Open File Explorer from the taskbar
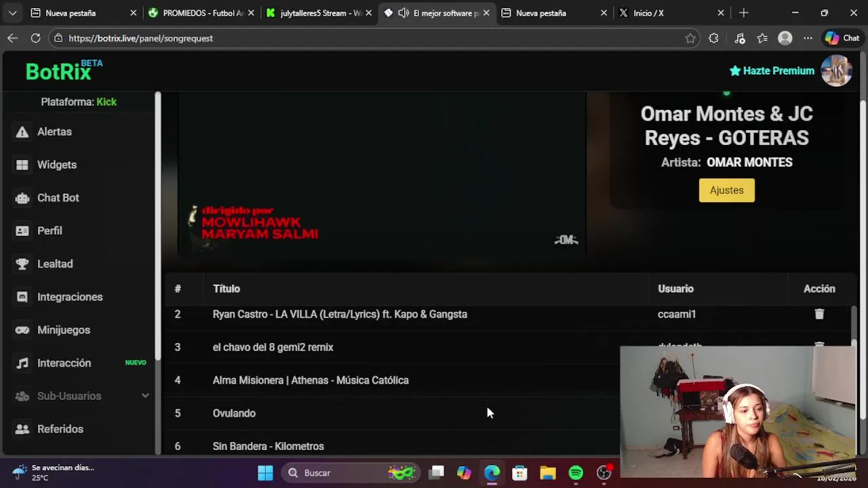 pyautogui.click(x=548, y=473)
